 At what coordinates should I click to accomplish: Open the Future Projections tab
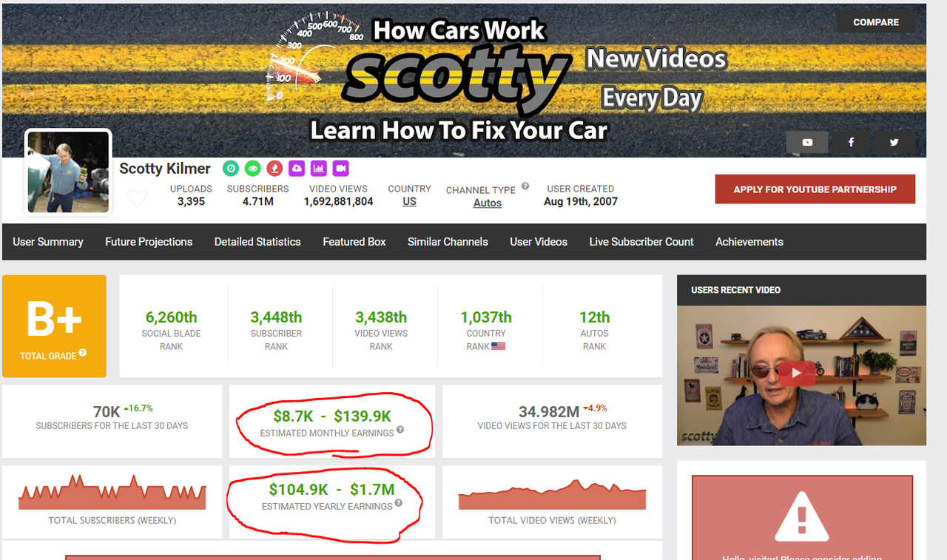click(149, 242)
